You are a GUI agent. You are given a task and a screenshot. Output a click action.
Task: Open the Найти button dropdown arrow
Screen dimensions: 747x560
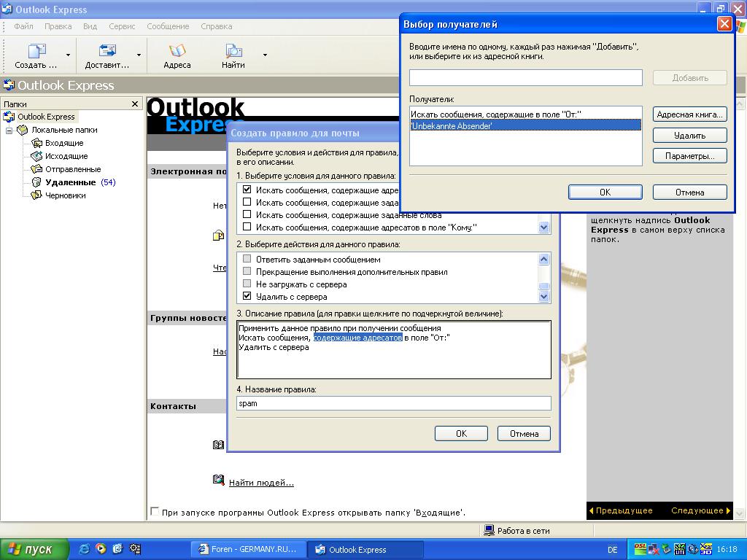pos(265,55)
